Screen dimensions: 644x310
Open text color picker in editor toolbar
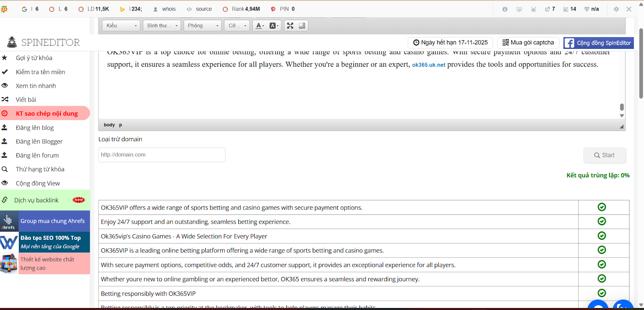tap(260, 25)
